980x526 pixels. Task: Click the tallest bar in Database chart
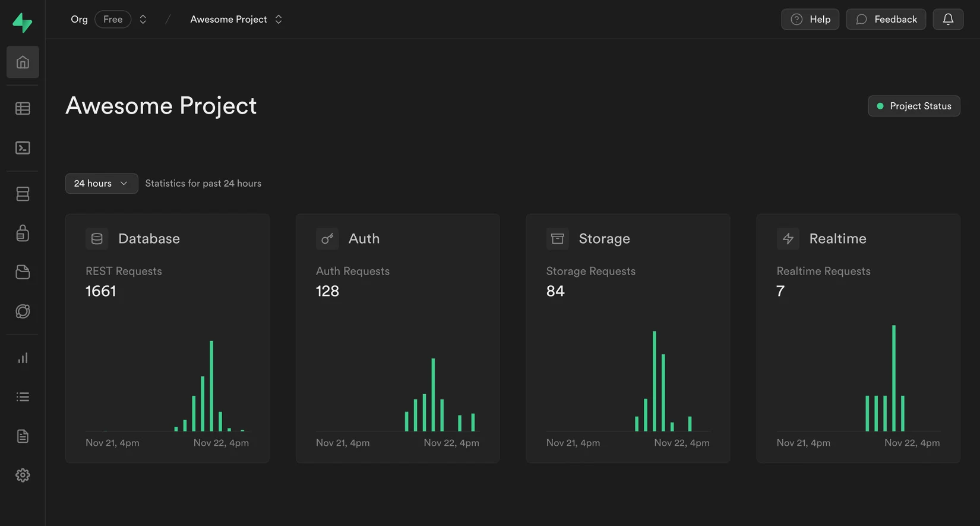[x=211, y=386]
